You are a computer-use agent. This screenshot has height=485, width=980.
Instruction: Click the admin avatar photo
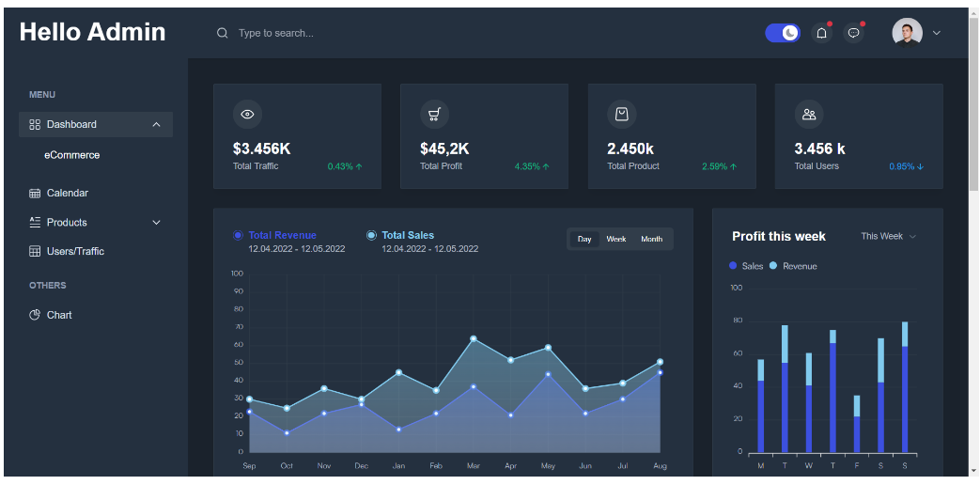pyautogui.click(x=907, y=33)
